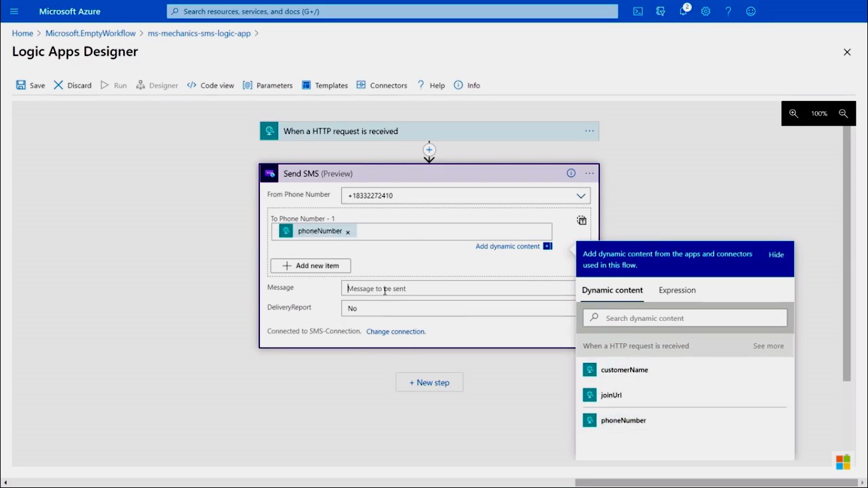The image size is (868, 488).
Task: Click the To Phone Number input field
Action: [412, 231]
